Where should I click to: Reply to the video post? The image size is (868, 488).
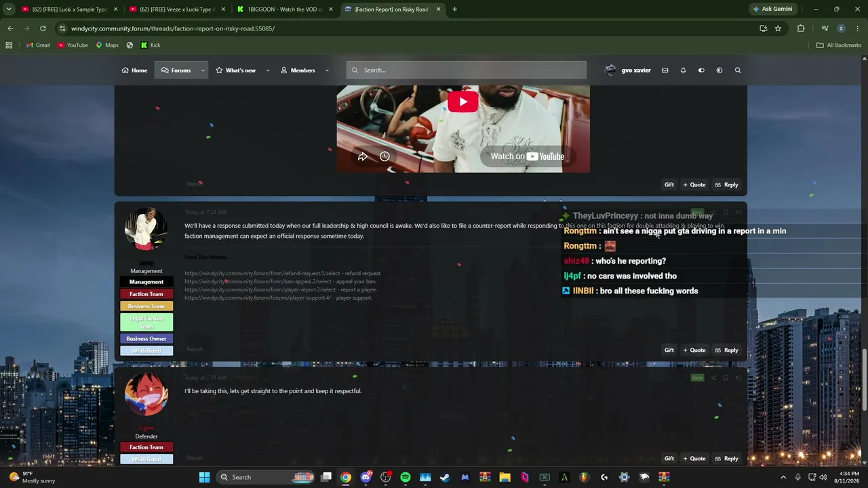coord(727,185)
